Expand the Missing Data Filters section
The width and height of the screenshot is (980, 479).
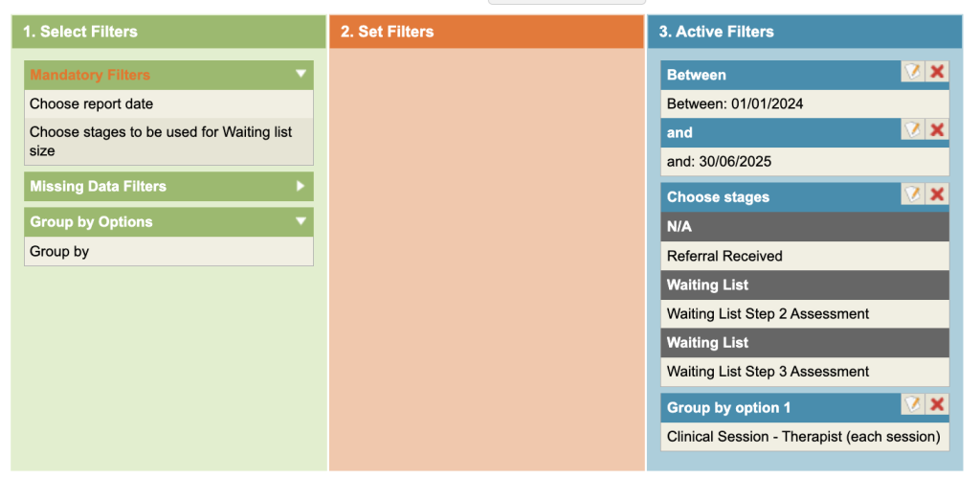301,186
